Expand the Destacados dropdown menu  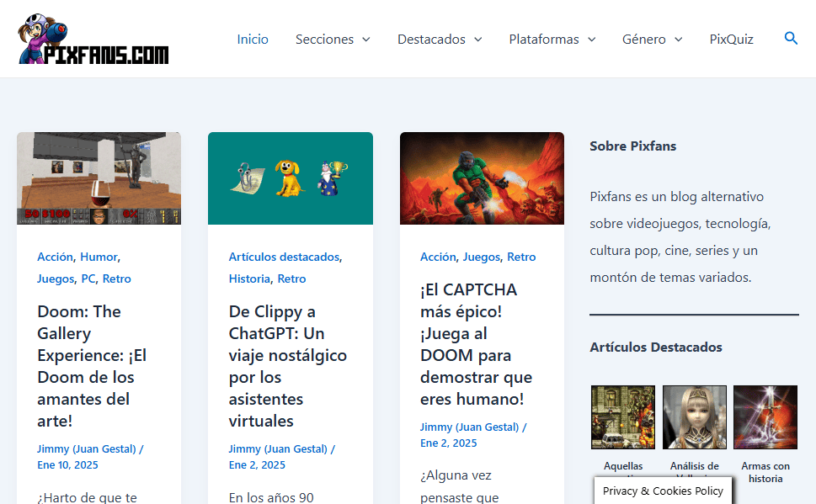coord(440,40)
